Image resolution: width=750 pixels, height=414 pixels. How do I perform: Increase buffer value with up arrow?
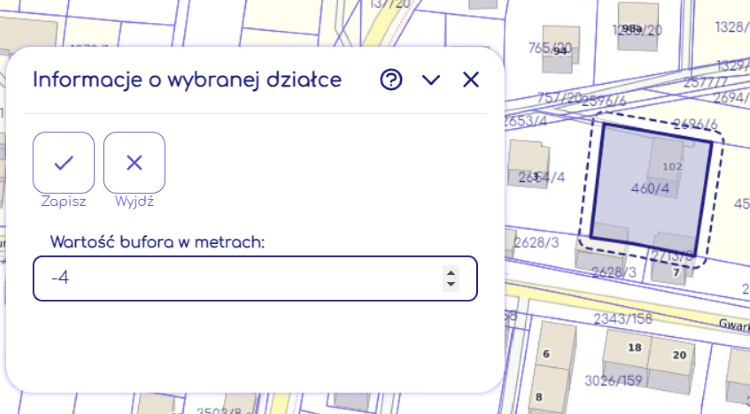451,271
